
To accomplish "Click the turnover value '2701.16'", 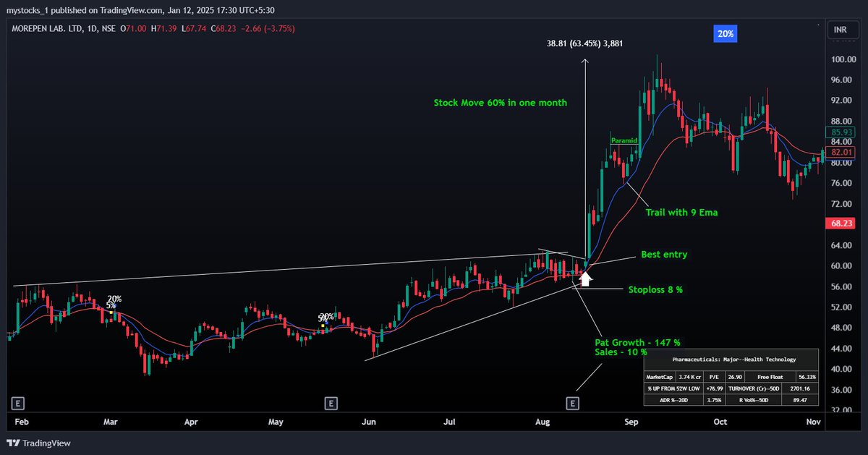I will pyautogui.click(x=800, y=388).
